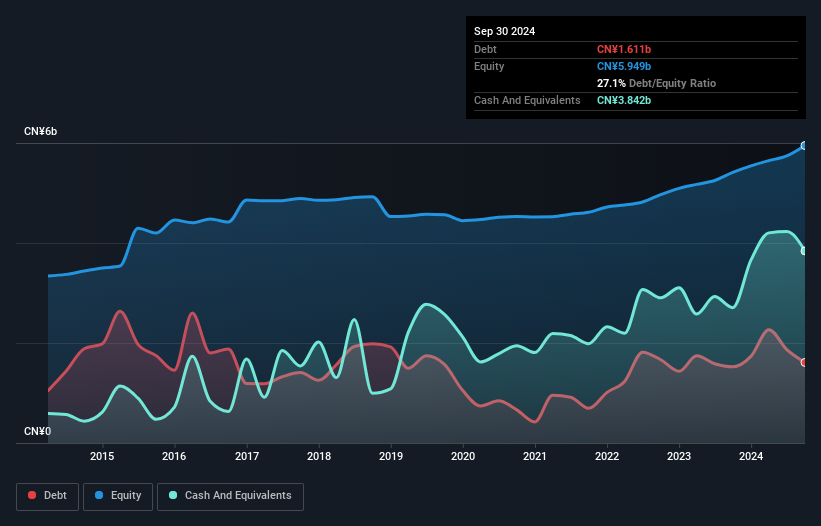821x526 pixels.
Task: Click the Debt row label in tooltip
Action: click(485, 49)
